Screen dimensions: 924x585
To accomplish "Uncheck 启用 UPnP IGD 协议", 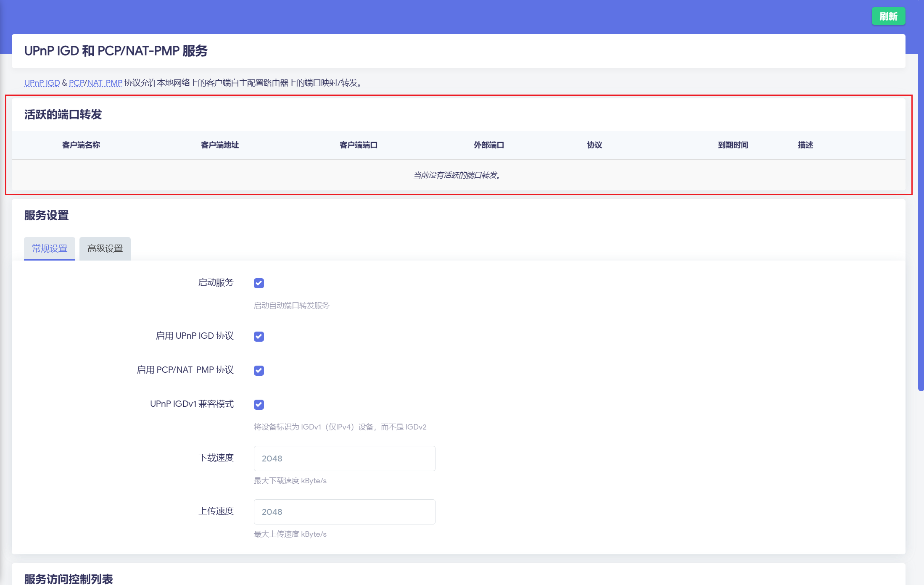I will pyautogui.click(x=259, y=336).
